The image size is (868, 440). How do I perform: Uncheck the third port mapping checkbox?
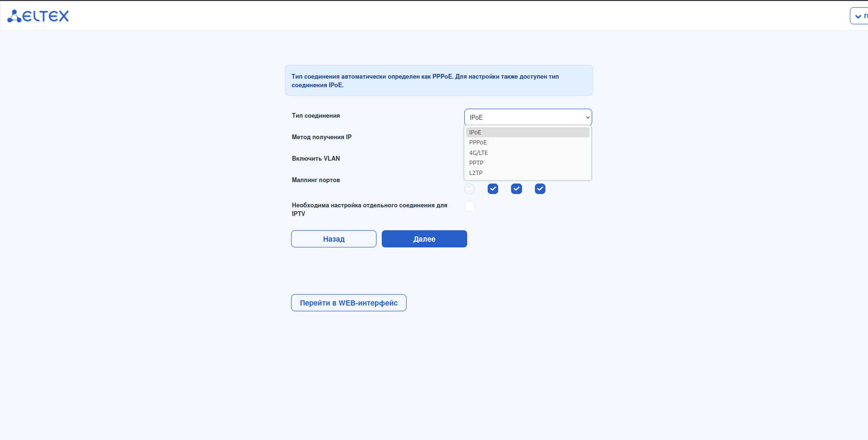click(x=516, y=189)
